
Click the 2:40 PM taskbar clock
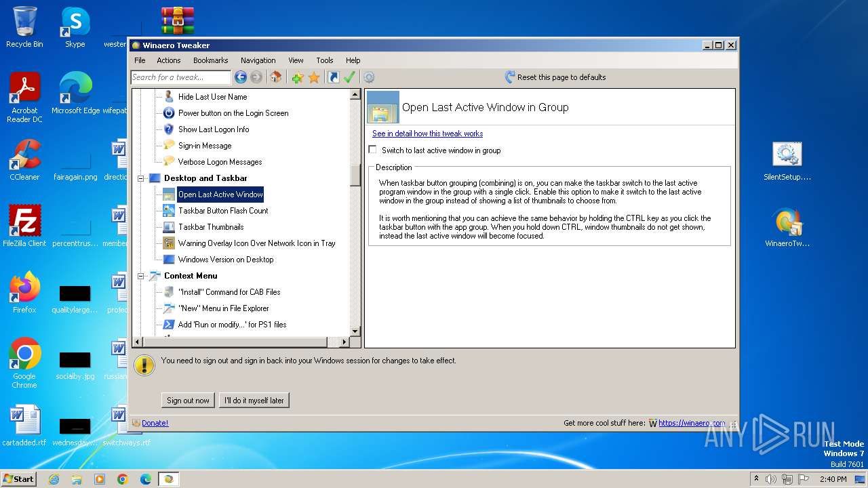click(833, 479)
